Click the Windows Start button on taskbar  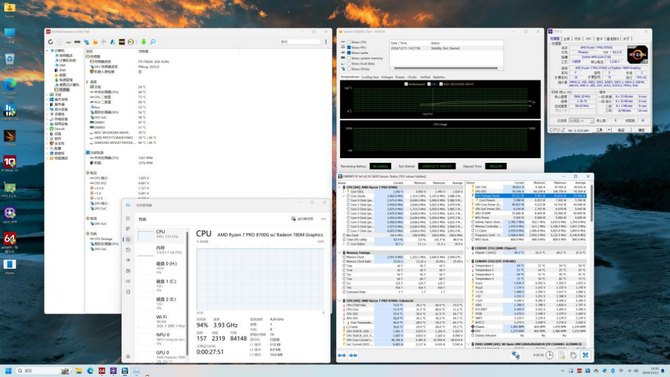[8, 371]
